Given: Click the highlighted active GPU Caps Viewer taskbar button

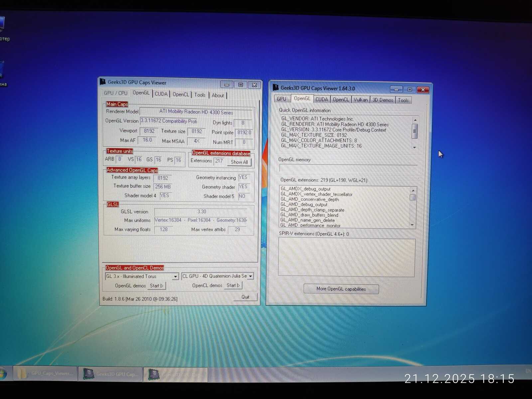Looking at the screenshot, I should [x=176, y=374].
